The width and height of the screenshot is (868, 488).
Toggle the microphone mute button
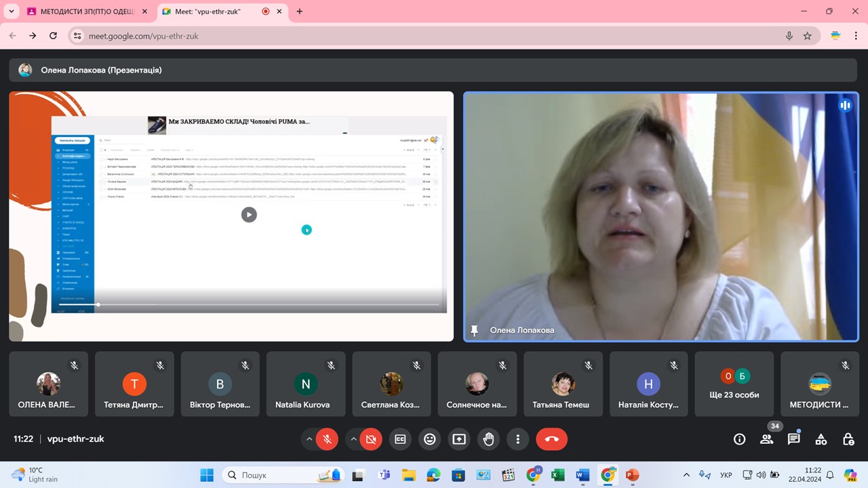pyautogui.click(x=327, y=439)
